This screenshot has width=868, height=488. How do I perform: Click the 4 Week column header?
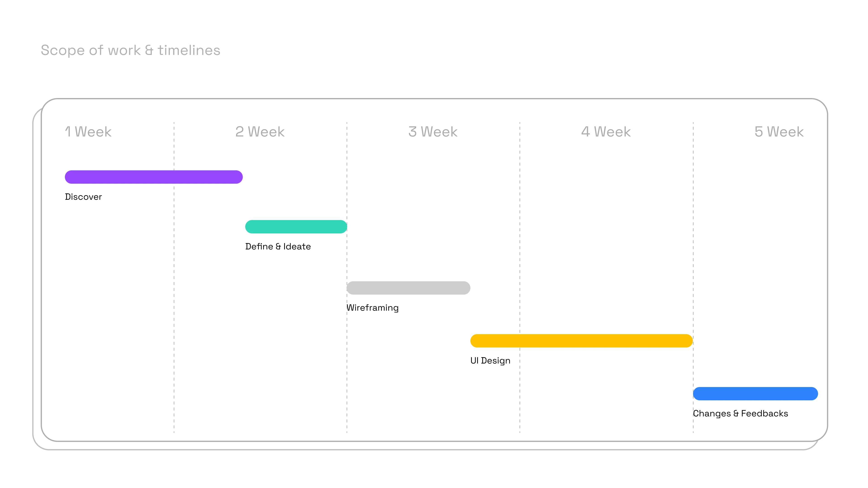pyautogui.click(x=606, y=132)
